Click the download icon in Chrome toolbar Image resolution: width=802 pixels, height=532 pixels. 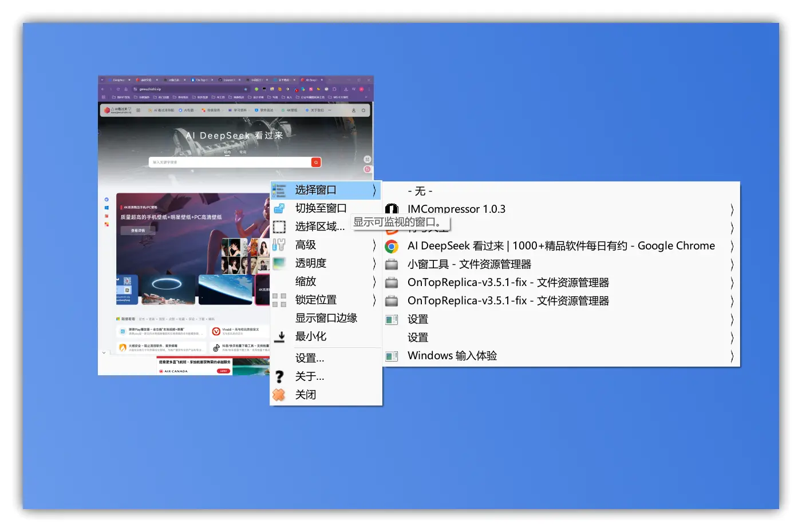[x=346, y=89]
